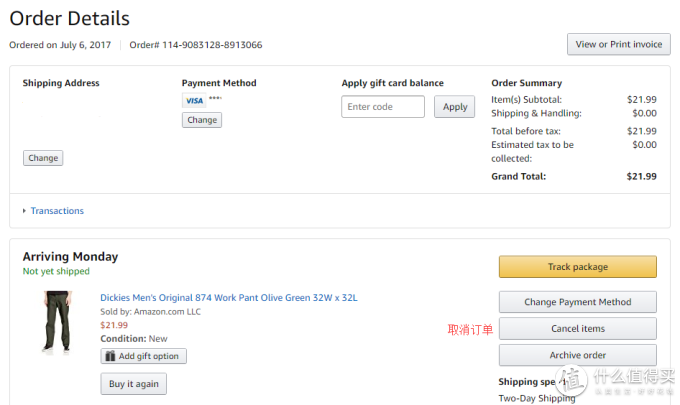
Task: Expand the Transactions disclosure triangle
Action: click(x=24, y=211)
